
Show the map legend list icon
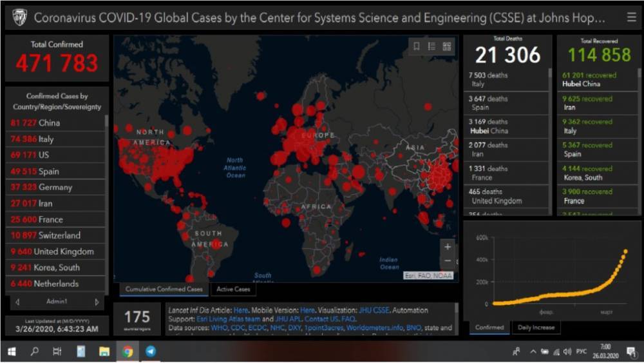coord(431,46)
